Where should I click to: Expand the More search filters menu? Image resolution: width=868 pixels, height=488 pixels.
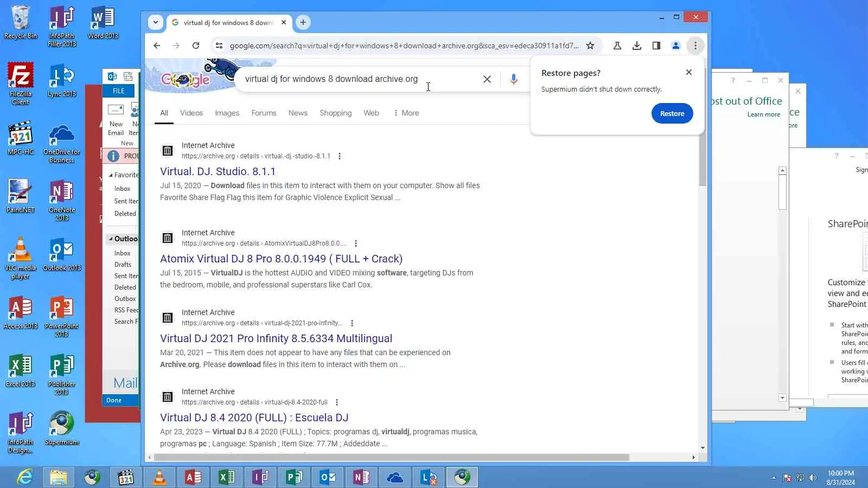tap(406, 113)
